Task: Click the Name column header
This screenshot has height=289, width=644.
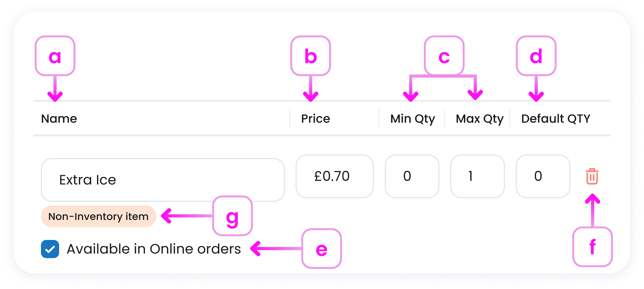Action: click(59, 118)
